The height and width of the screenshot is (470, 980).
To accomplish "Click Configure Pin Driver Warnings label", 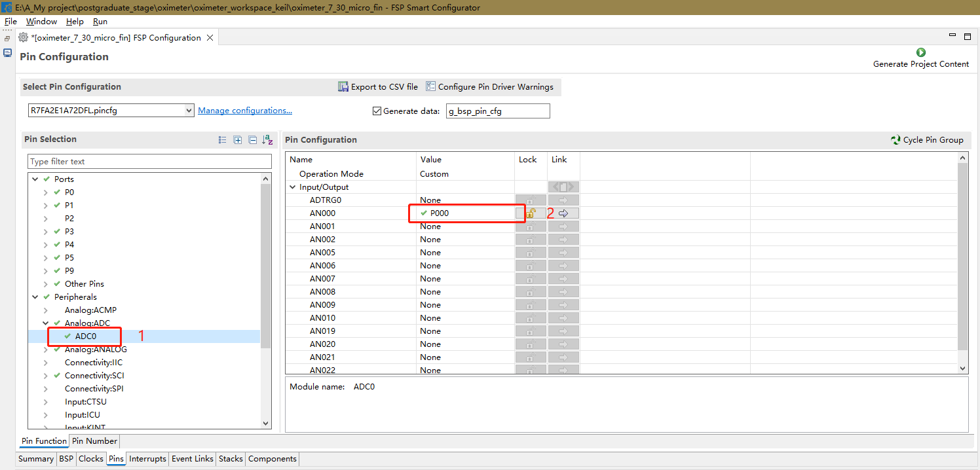I will (x=496, y=86).
